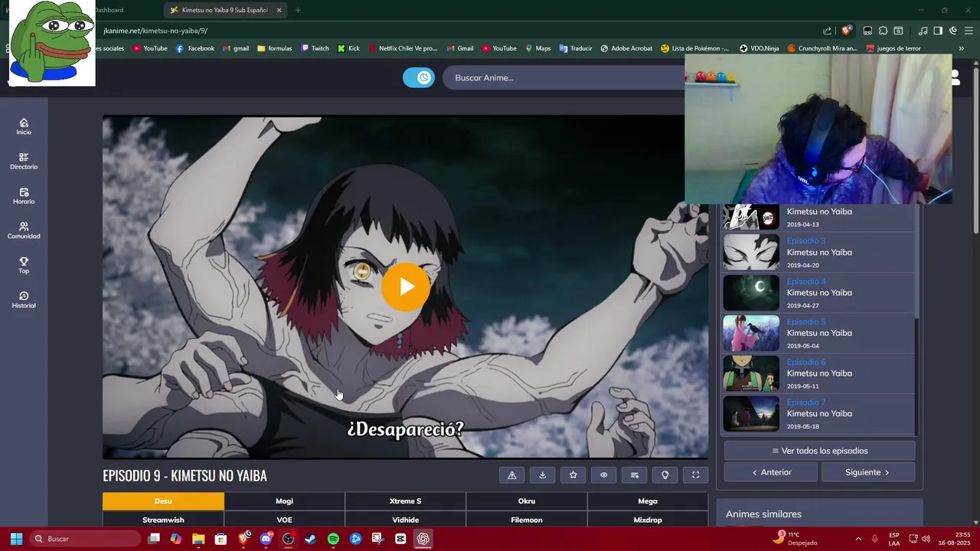Viewport: 980px width, 551px height.
Task: Play the episode 9 video
Action: click(406, 286)
